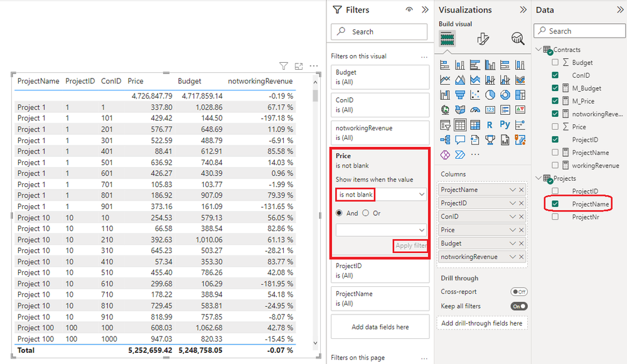Viewport: 627px width, 364px height.
Task: Add the Power Apps visual
Action: [x=444, y=154]
